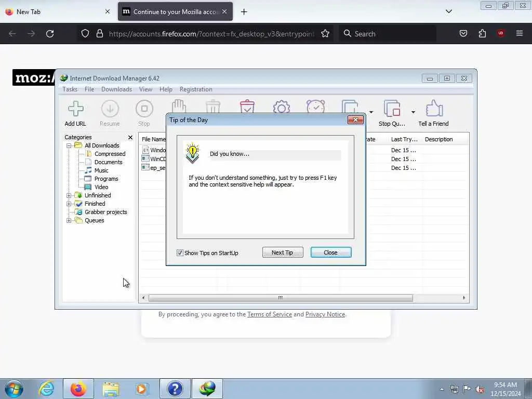Click the Firefox tracking protection shield icon

pos(85,34)
